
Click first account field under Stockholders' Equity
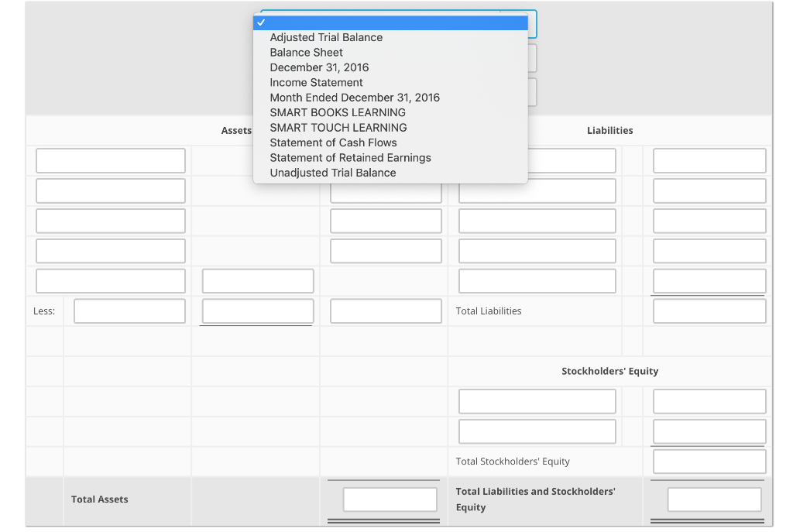tap(537, 402)
